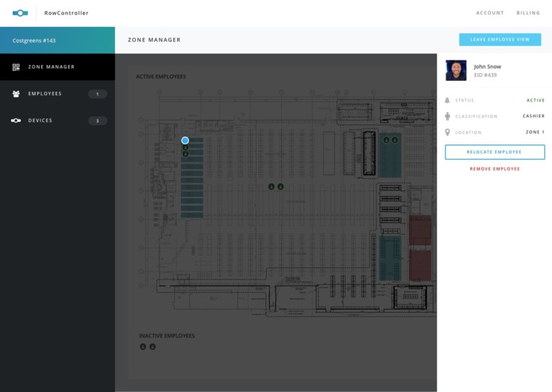Select right employee marker in upper-right teal zone
Viewport: 552px width, 392px height.
tap(395, 140)
